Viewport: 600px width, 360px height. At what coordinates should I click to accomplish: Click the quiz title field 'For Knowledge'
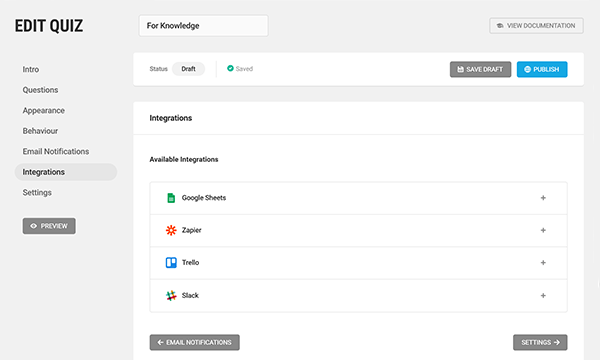coord(204,26)
